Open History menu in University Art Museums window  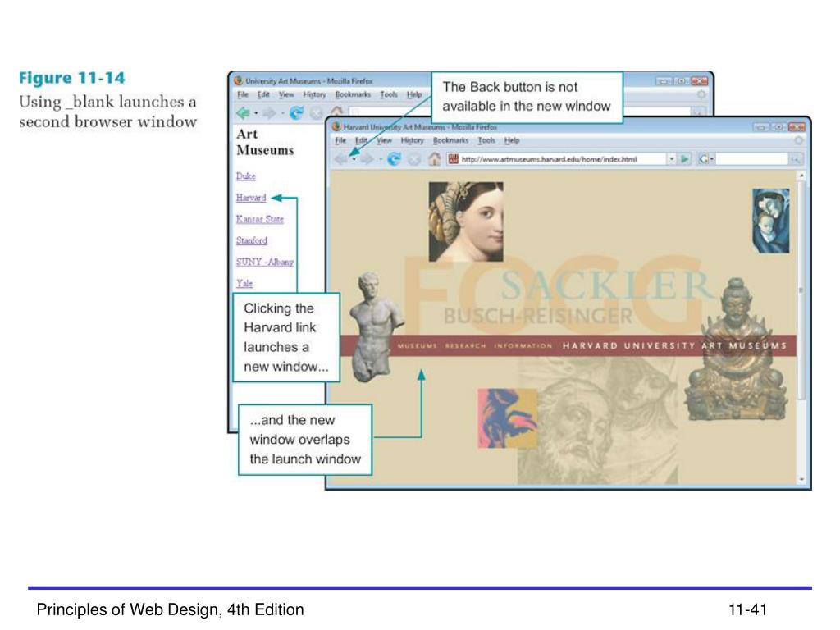pyautogui.click(x=314, y=94)
